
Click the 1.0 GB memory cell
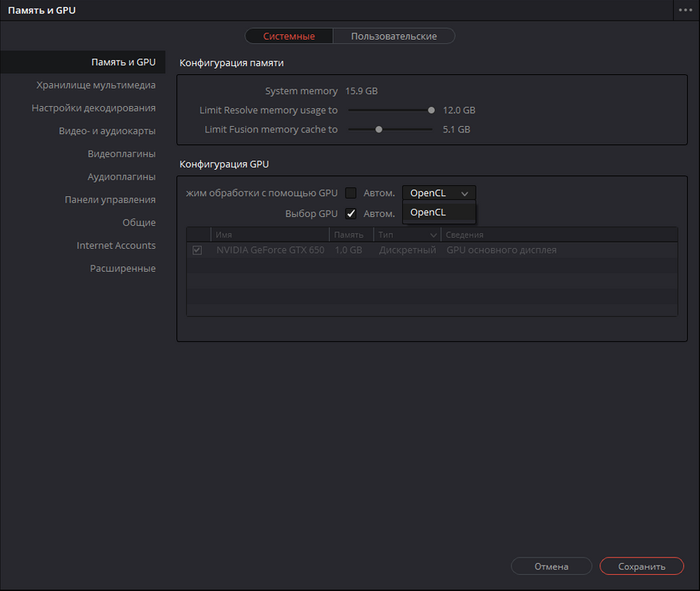(x=348, y=250)
